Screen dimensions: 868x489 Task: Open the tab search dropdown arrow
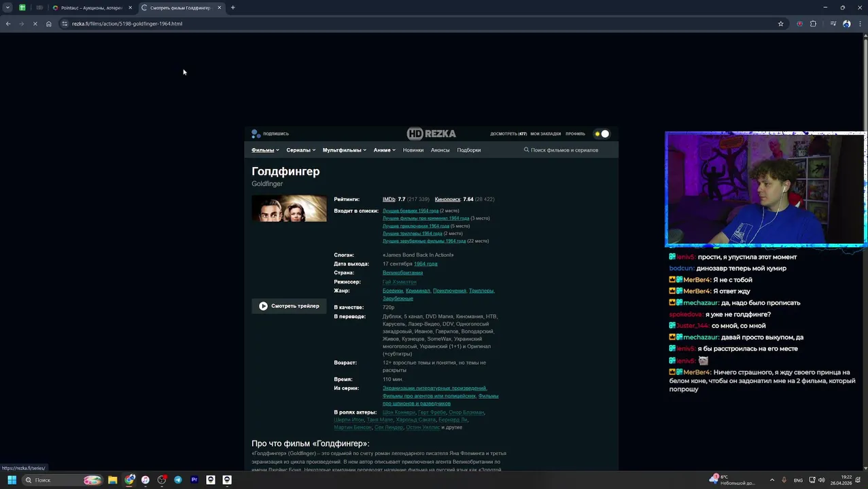(7, 7)
